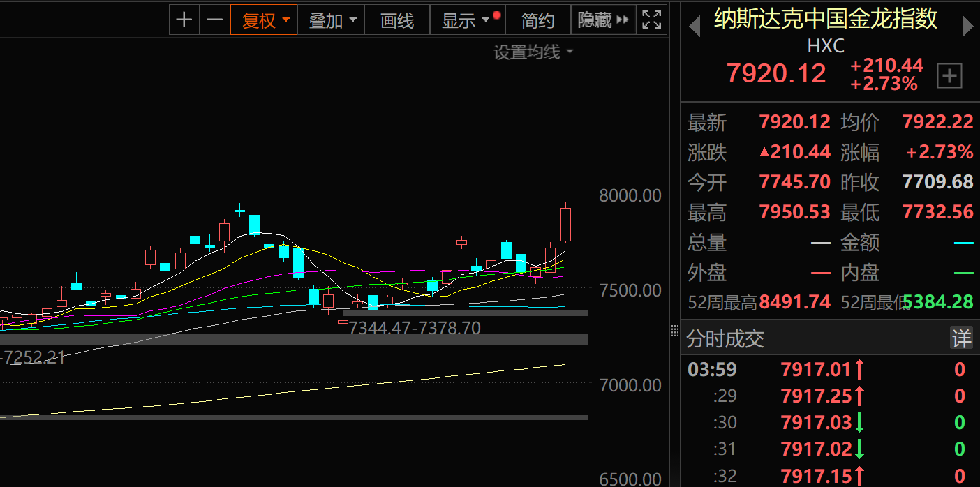Go to next index using right arrow

click(967, 27)
